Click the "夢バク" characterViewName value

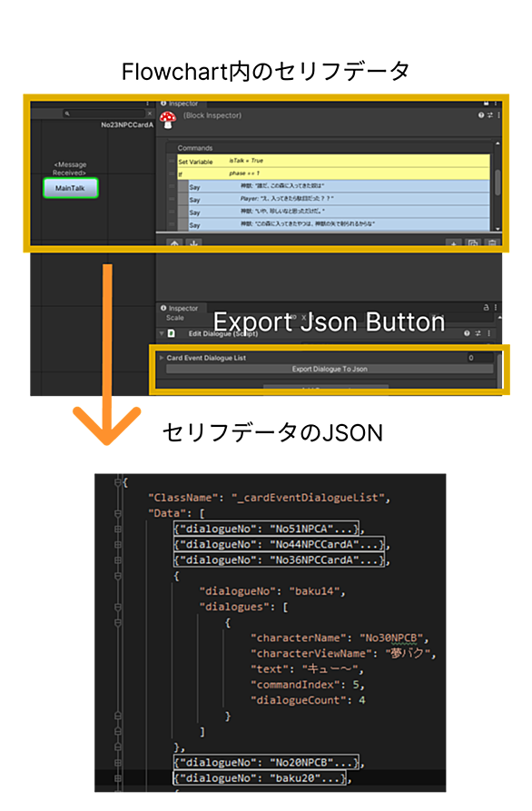pyautogui.click(x=408, y=654)
